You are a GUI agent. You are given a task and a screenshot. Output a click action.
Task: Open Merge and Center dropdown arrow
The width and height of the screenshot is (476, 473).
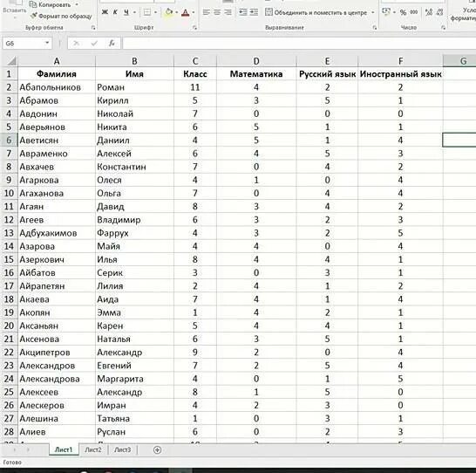point(373,12)
